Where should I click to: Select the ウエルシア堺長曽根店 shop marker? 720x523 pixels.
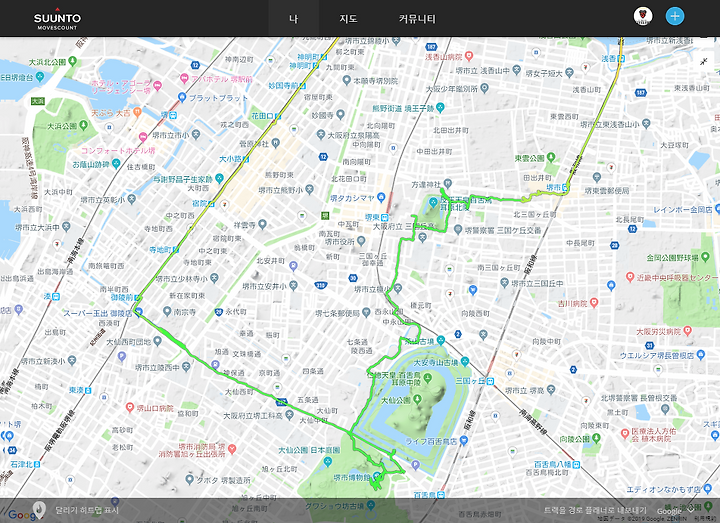700,354
